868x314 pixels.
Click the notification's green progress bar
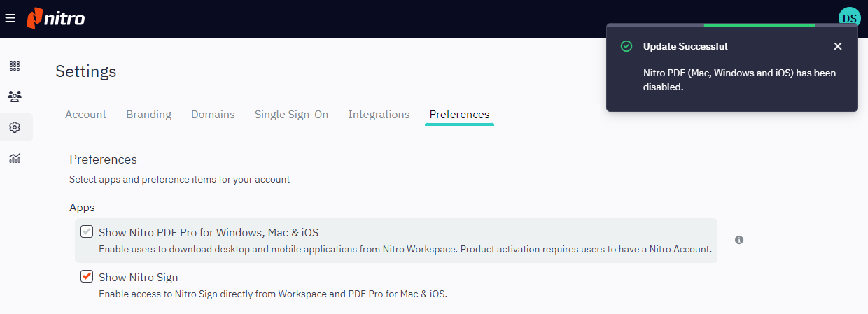point(759,25)
